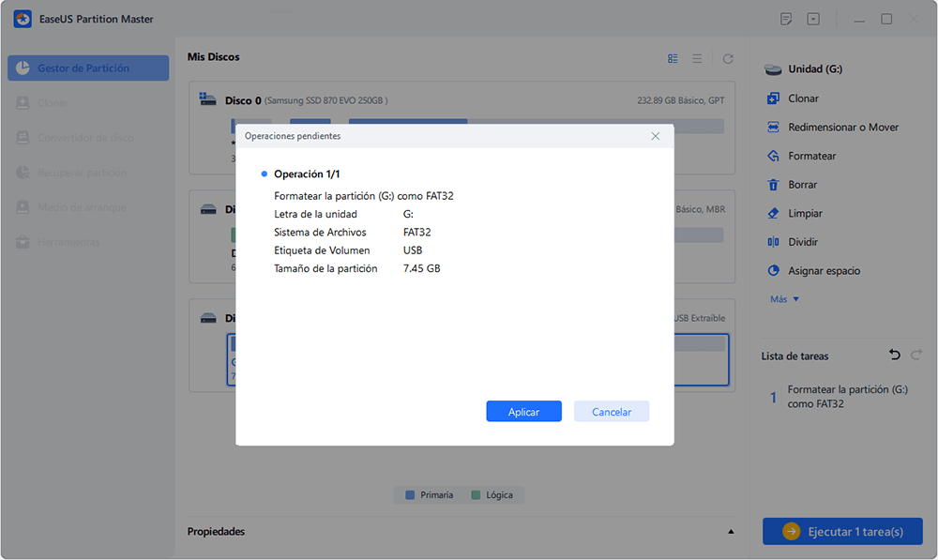
Task: Click the Borrar trash icon
Action: [774, 184]
